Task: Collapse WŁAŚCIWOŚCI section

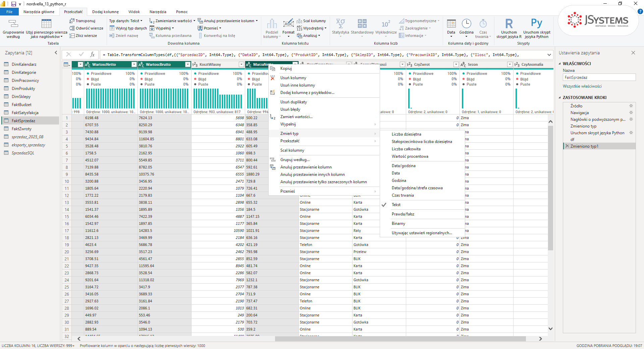Action: pyautogui.click(x=560, y=63)
